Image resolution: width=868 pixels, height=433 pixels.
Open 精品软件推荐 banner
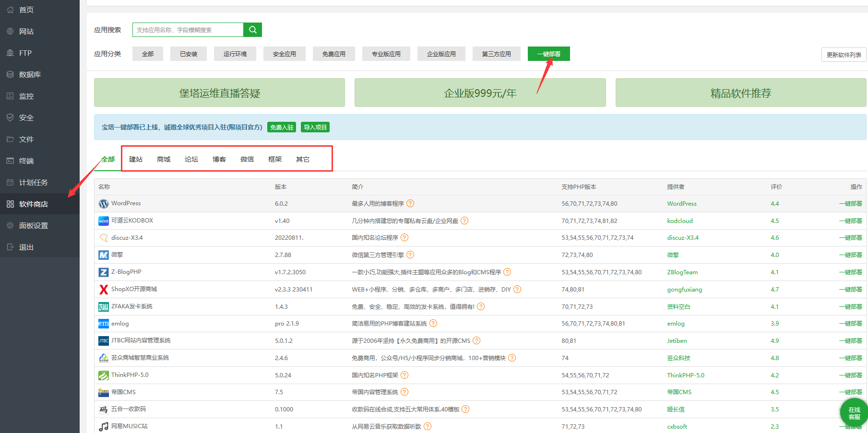[741, 93]
